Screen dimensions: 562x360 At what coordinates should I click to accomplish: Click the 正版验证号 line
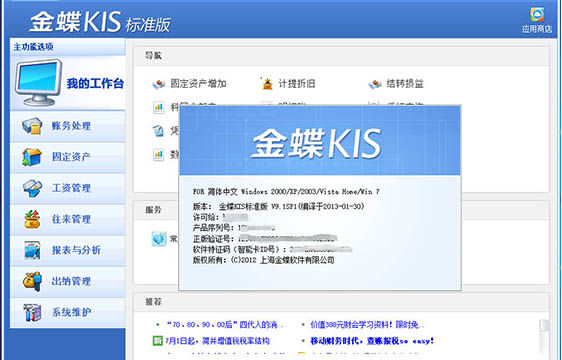pos(265,238)
